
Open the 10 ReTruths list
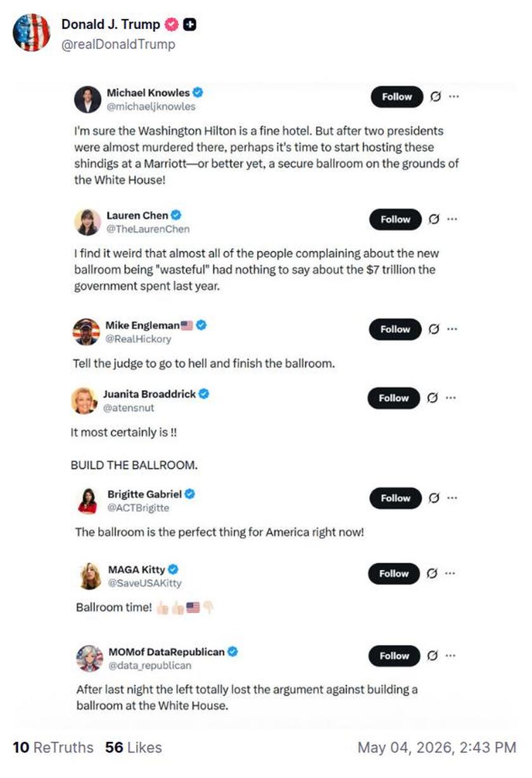pyautogui.click(x=53, y=748)
